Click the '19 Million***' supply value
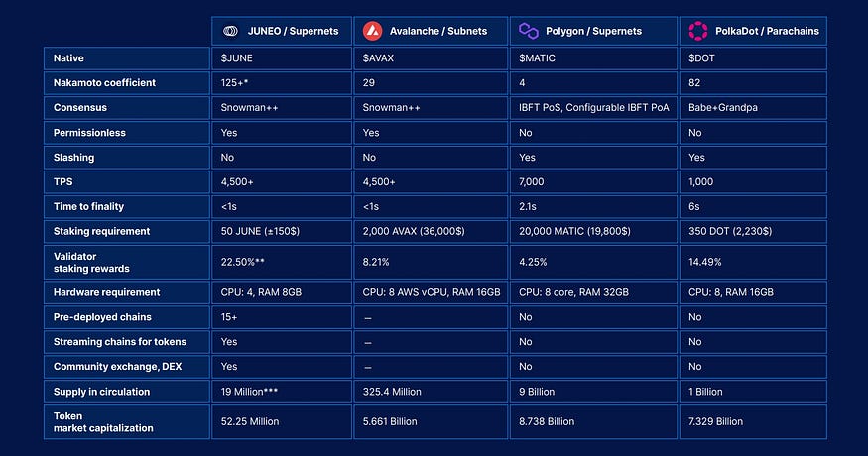Image resolution: width=868 pixels, height=456 pixels. pyautogui.click(x=249, y=392)
